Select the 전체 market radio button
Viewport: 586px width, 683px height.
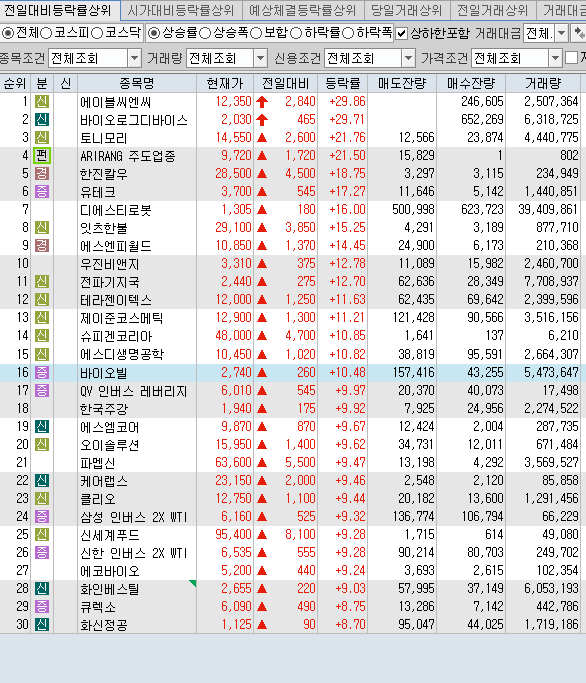[7, 33]
